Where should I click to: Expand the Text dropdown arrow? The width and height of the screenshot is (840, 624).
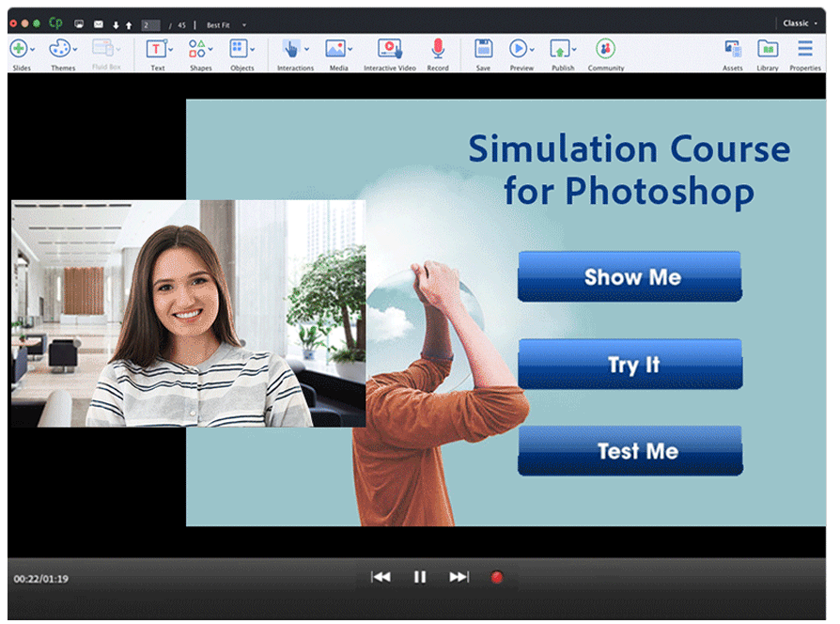pyautogui.click(x=171, y=49)
